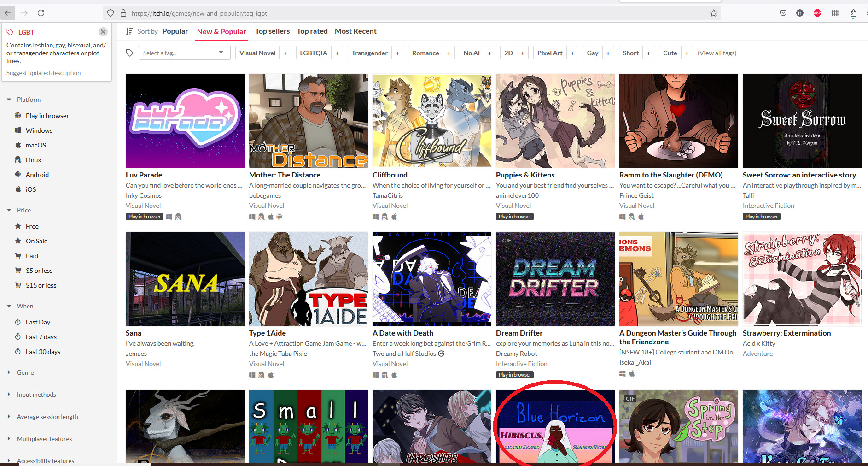Switch to Popular sorting
868x466 pixels.
coord(175,31)
